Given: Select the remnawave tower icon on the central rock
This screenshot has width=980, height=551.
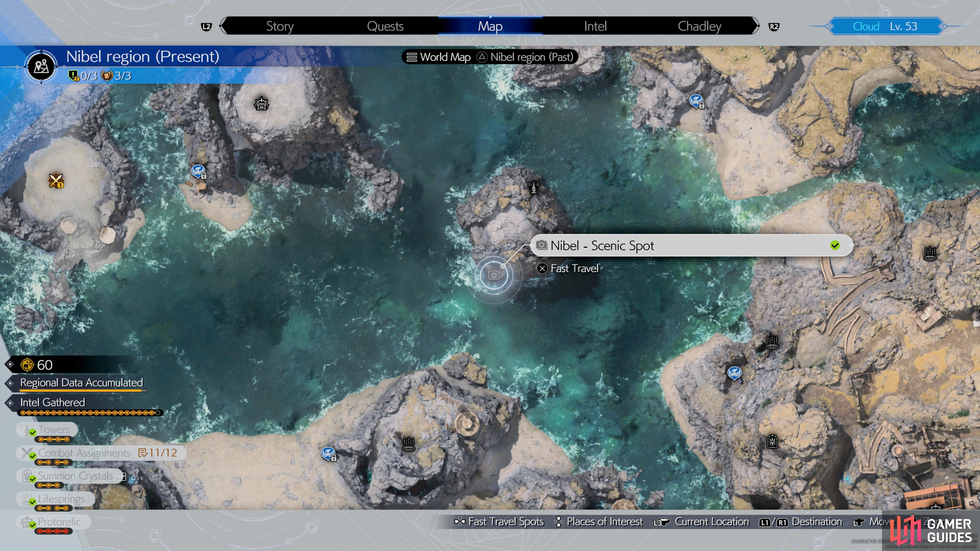Looking at the screenshot, I should (x=534, y=187).
